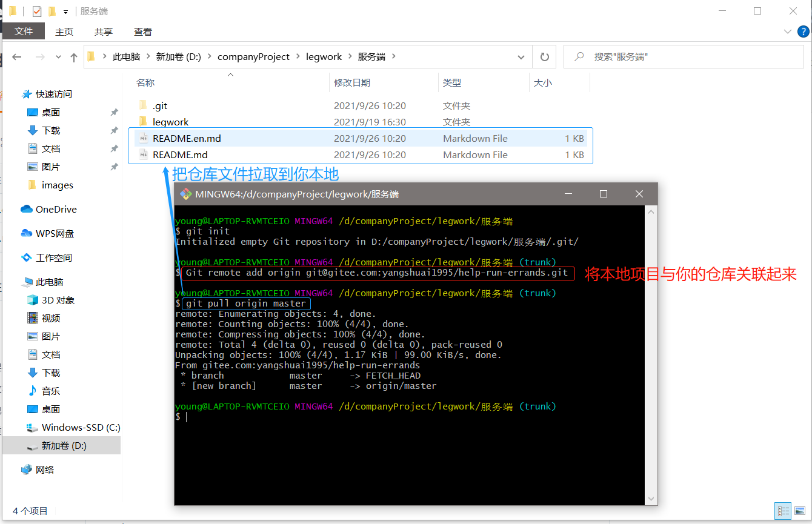Minimize the MINGW64 terminal window
This screenshot has height=524, width=812.
(568, 194)
